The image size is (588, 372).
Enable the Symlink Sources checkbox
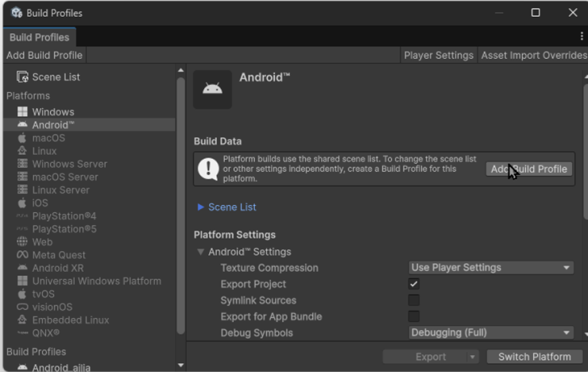click(413, 300)
